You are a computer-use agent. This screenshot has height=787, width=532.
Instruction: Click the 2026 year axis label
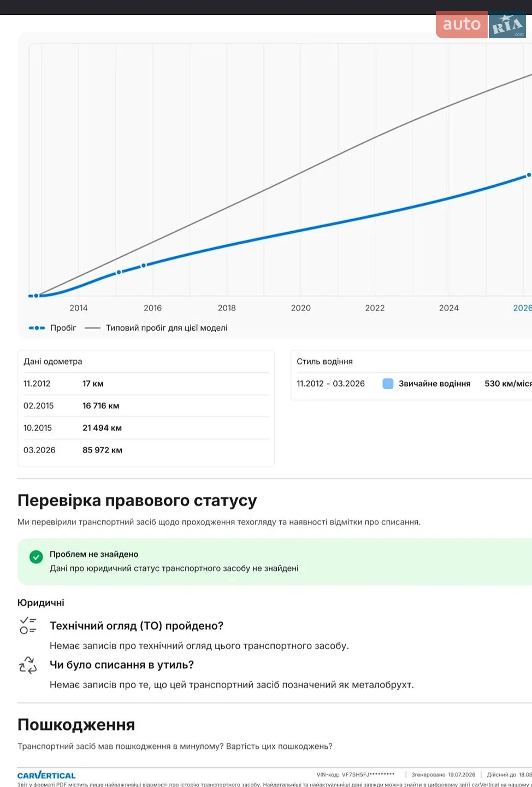pos(522,308)
